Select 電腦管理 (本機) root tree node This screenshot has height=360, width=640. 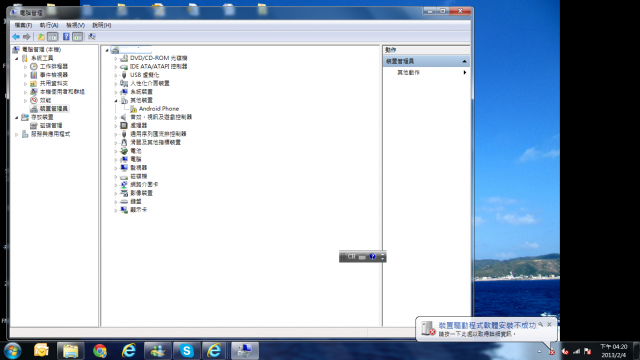(41, 49)
